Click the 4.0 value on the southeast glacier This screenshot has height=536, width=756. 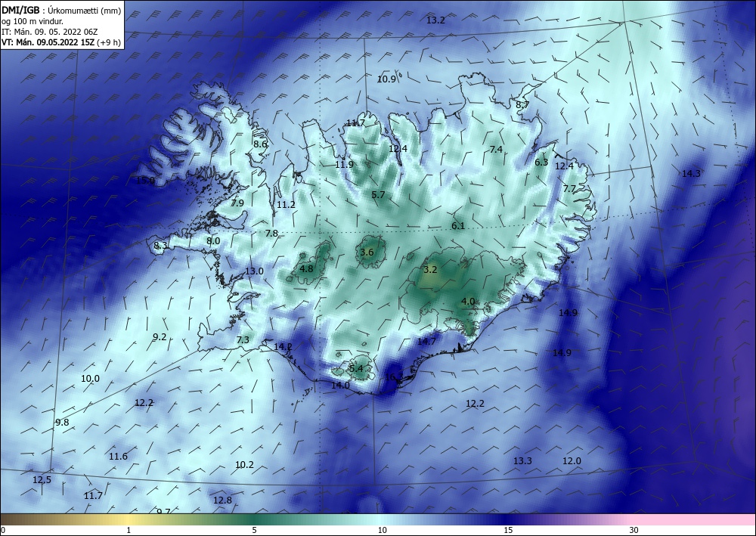(468, 302)
